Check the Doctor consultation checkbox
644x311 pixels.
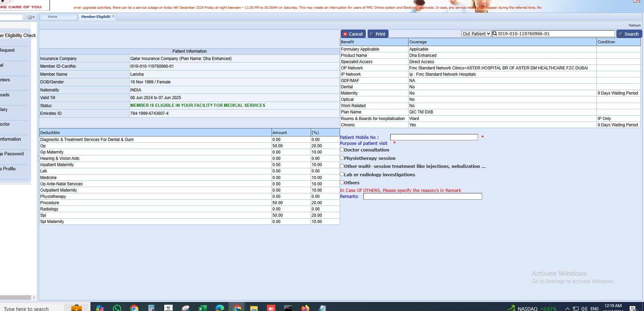[x=342, y=150]
